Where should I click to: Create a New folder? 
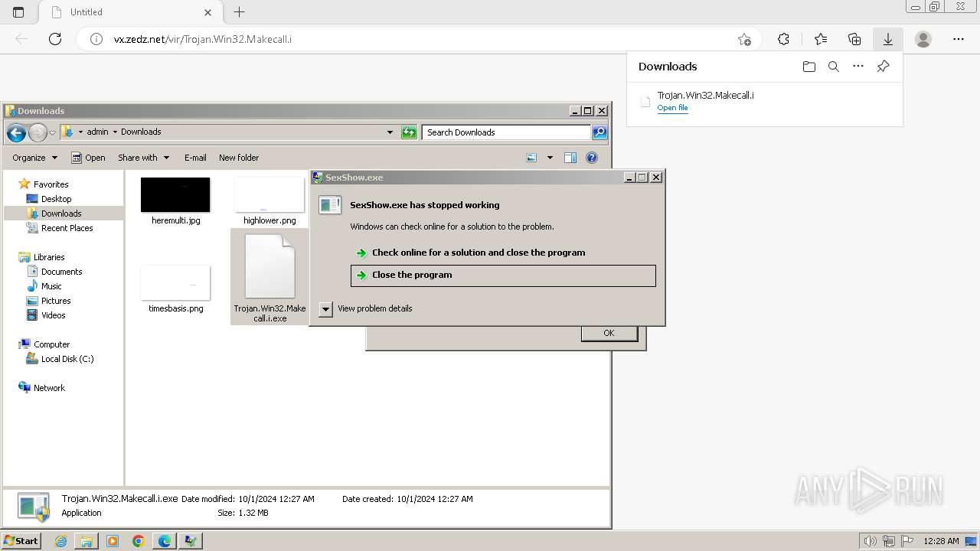coord(239,158)
